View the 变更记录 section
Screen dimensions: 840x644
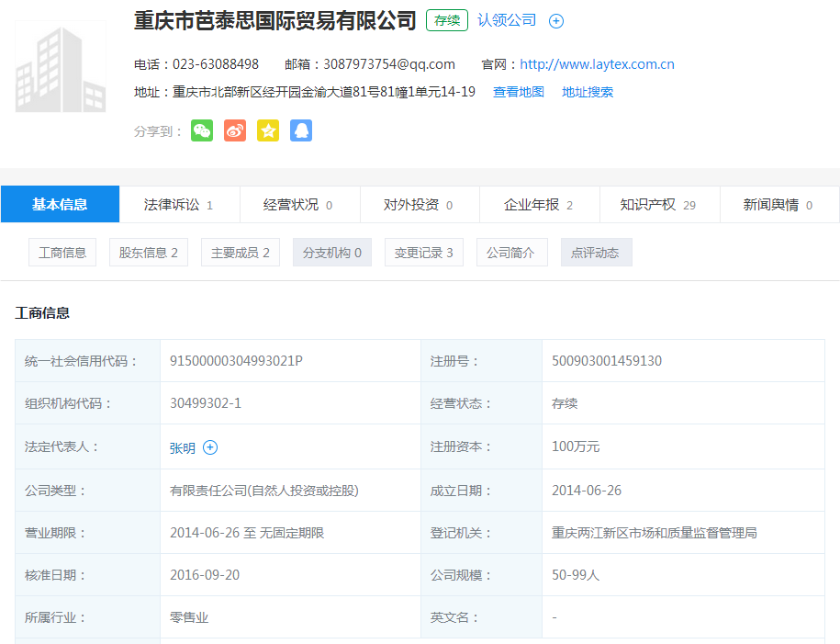[423, 252]
